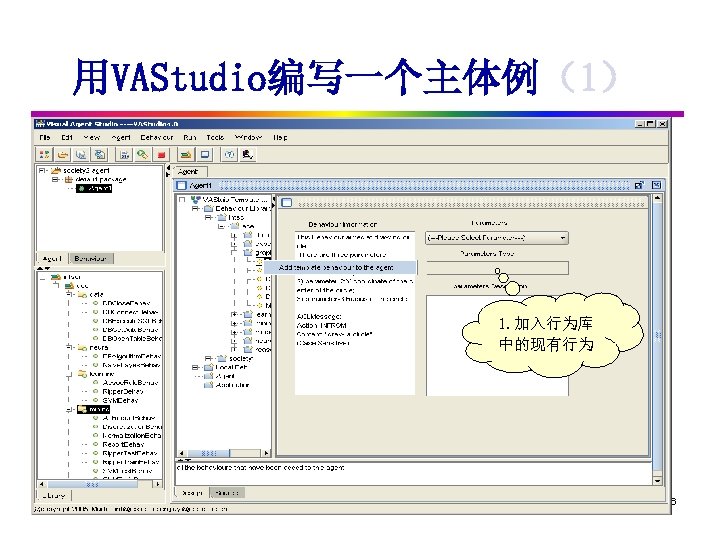Click the red stop toolbar icon
Image resolution: width=720 pixels, height=540 pixels.
161,155
